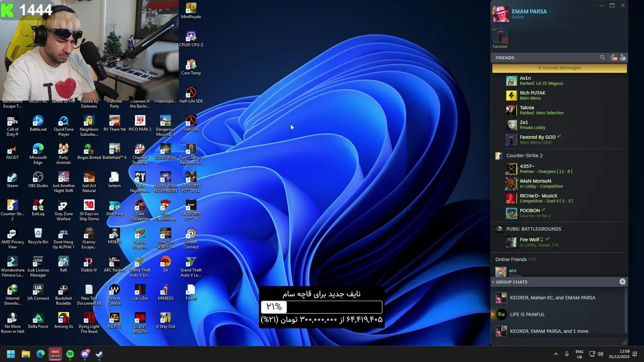Click the ENG UK language indicator
This screenshot has height=362, width=644.
[580, 354]
